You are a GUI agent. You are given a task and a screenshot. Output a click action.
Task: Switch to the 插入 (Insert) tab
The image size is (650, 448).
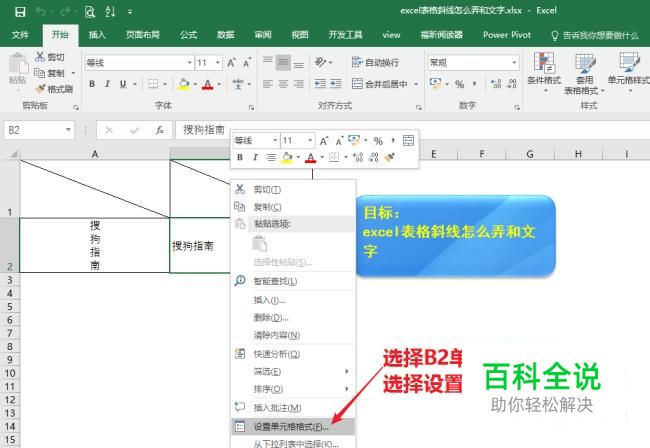pyautogui.click(x=97, y=35)
